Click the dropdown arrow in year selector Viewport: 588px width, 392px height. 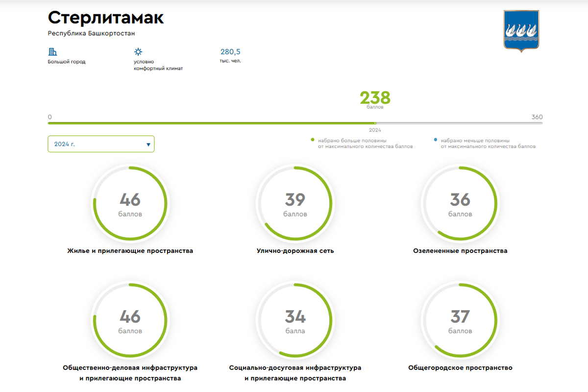pyautogui.click(x=148, y=145)
